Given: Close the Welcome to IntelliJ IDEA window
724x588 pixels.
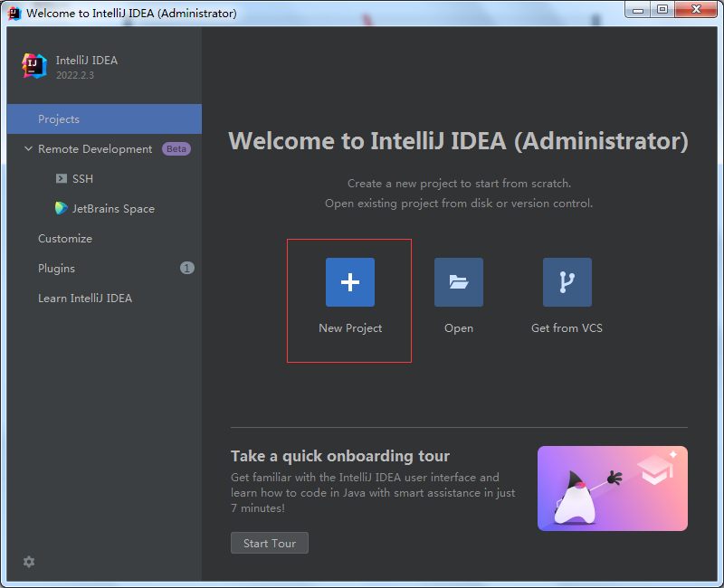Looking at the screenshot, I should coord(696,9).
